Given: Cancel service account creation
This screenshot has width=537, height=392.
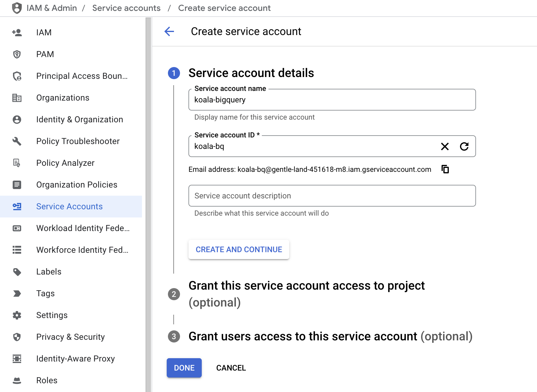Looking at the screenshot, I should pyautogui.click(x=231, y=368).
